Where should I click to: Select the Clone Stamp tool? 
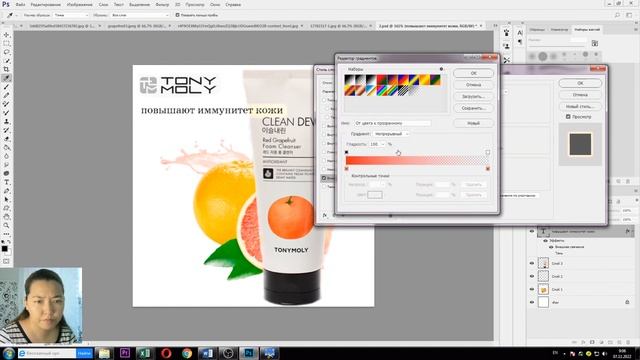[6, 121]
